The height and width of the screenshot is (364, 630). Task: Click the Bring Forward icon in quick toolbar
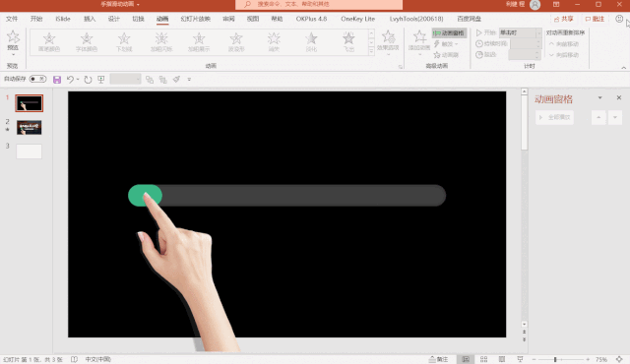click(x=150, y=80)
